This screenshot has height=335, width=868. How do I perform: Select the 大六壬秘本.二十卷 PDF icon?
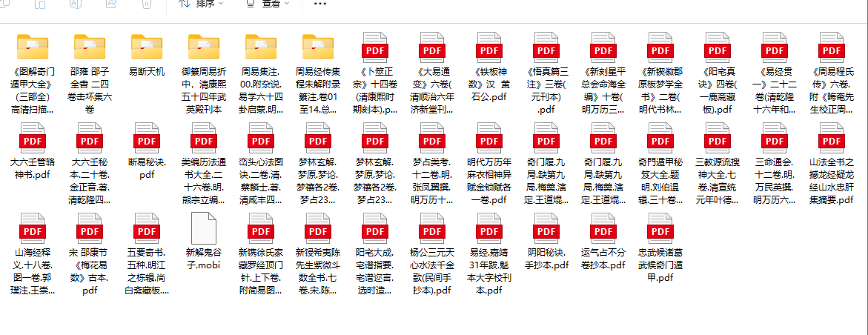[90, 137]
